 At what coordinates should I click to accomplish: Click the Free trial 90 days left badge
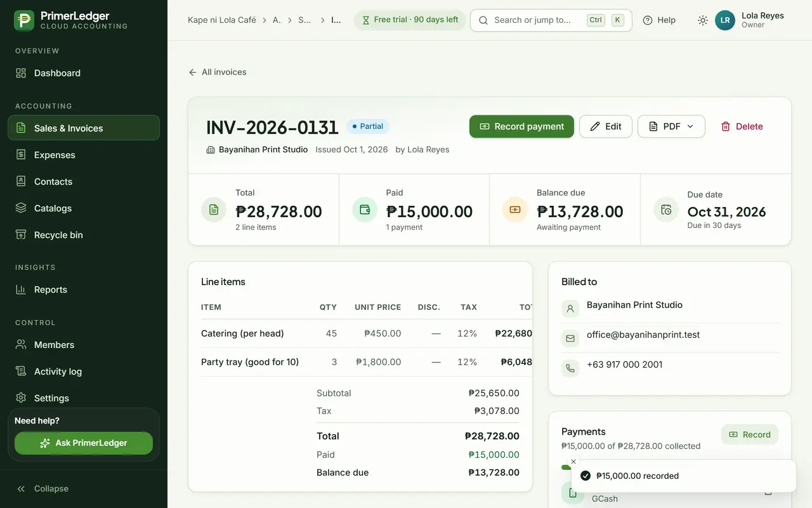tap(410, 20)
